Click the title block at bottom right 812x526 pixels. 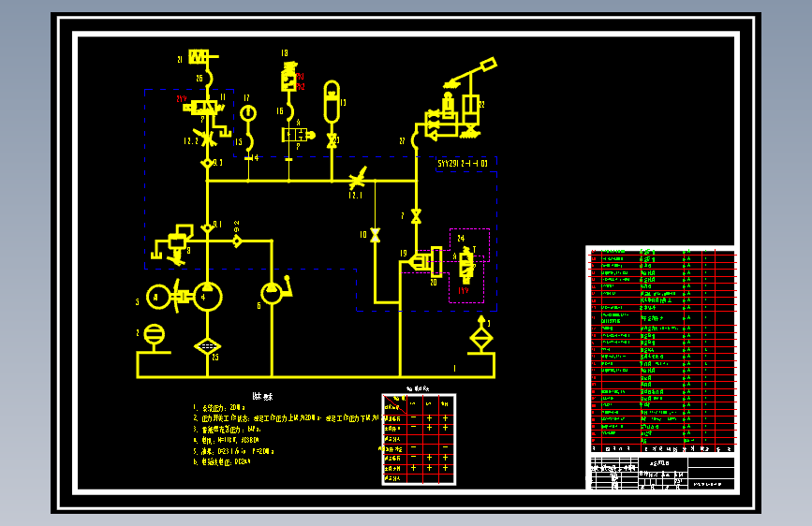(x=663, y=473)
